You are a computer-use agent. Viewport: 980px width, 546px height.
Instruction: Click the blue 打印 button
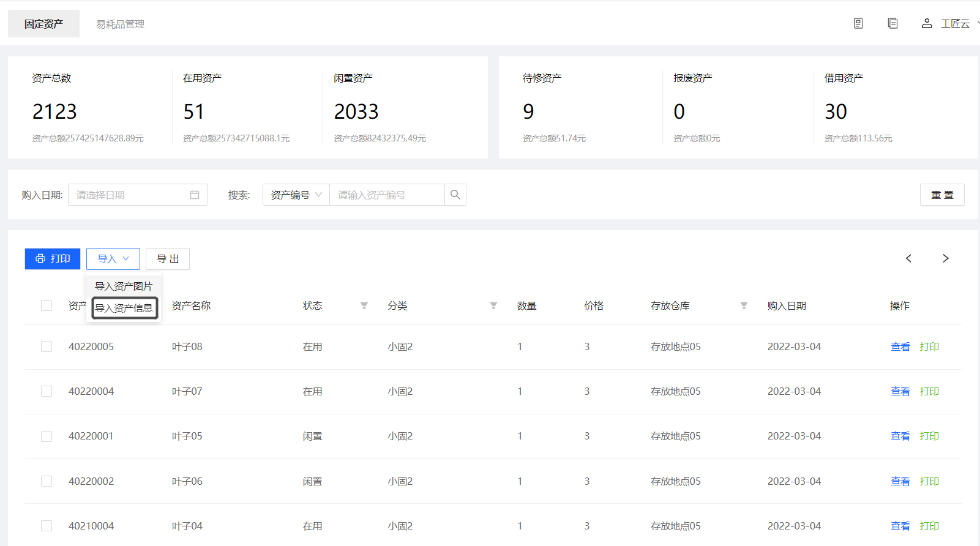[53, 259]
